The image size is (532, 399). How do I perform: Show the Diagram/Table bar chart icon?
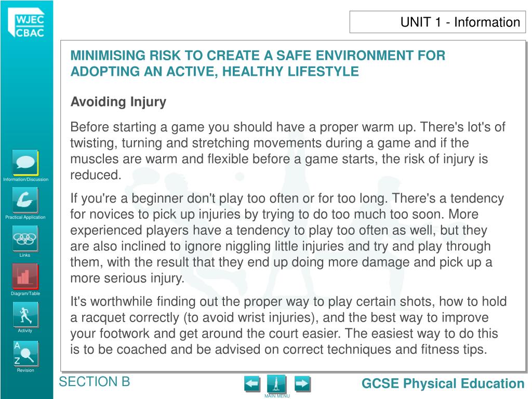[25, 276]
